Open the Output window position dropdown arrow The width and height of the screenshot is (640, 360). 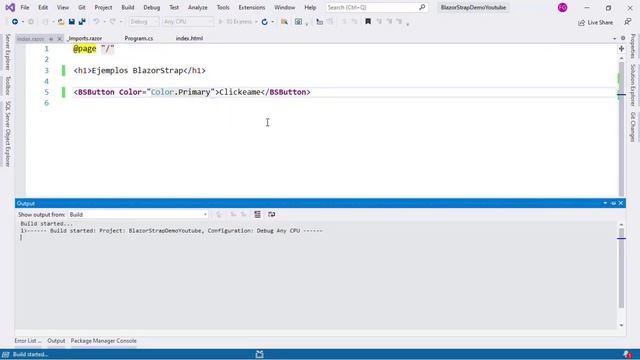605,203
